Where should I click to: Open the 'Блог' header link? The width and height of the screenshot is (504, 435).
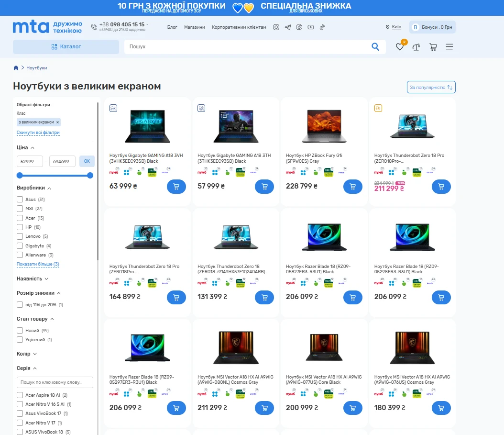(x=172, y=27)
